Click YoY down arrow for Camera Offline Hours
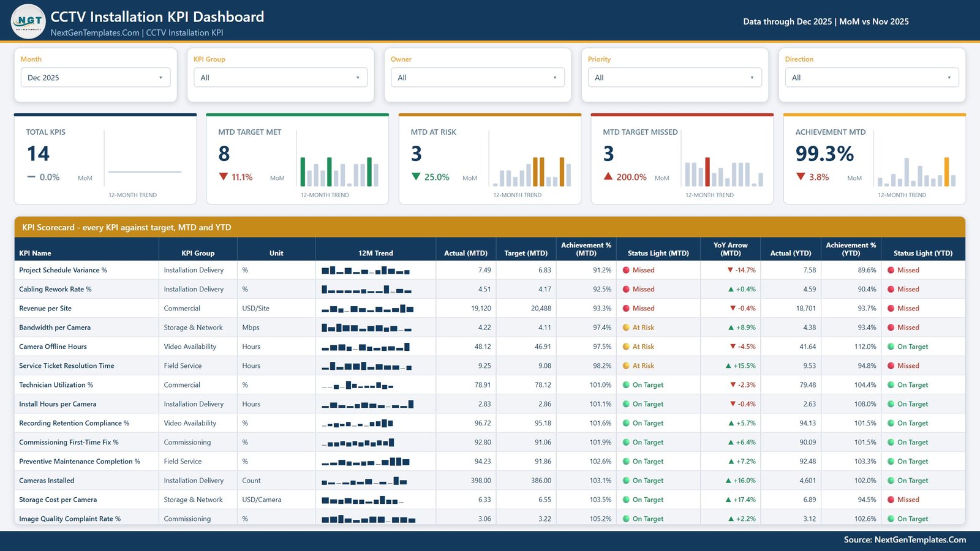This screenshot has height=551, width=980. (x=733, y=347)
